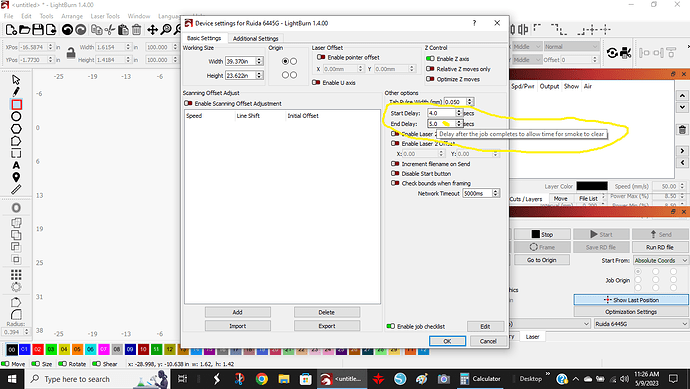Delete selection with toolbar trash can icon

tap(136, 29)
